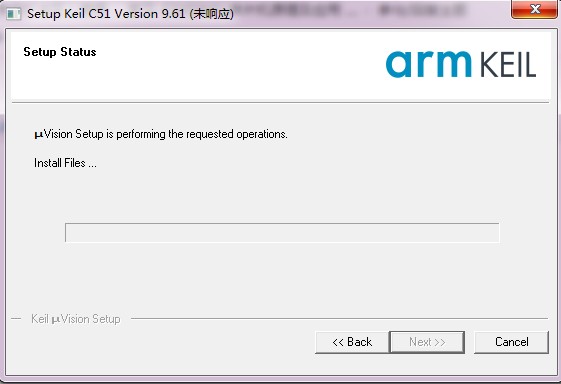Screen dimensions: 561x384
Task: Cancel the Keil C51 installation
Action: coord(512,342)
